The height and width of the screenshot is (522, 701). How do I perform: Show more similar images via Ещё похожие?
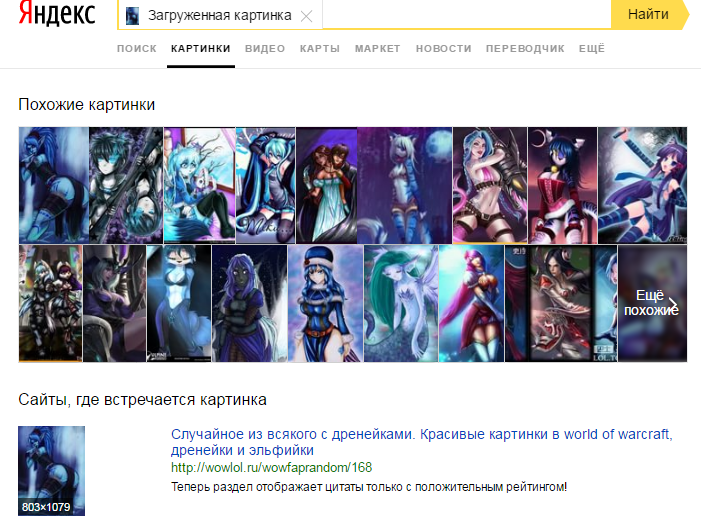click(652, 303)
